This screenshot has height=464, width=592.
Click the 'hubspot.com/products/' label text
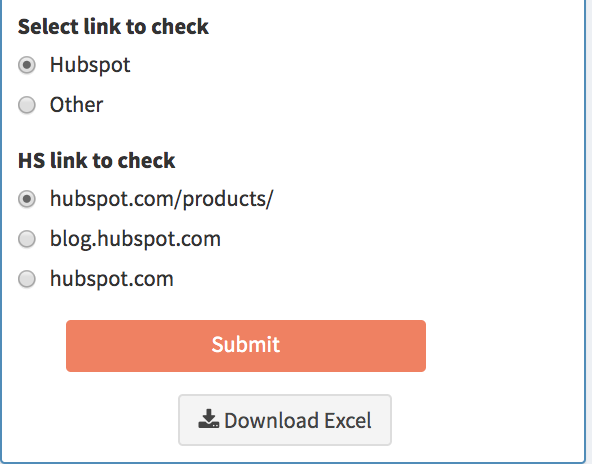162,199
